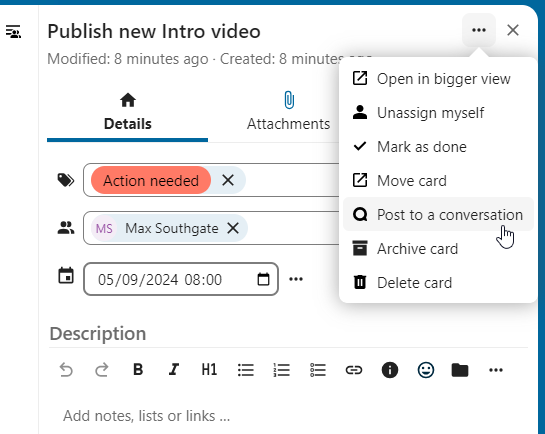The height and width of the screenshot is (434, 545).
Task: Click the Action needed red label
Action: pos(151,180)
